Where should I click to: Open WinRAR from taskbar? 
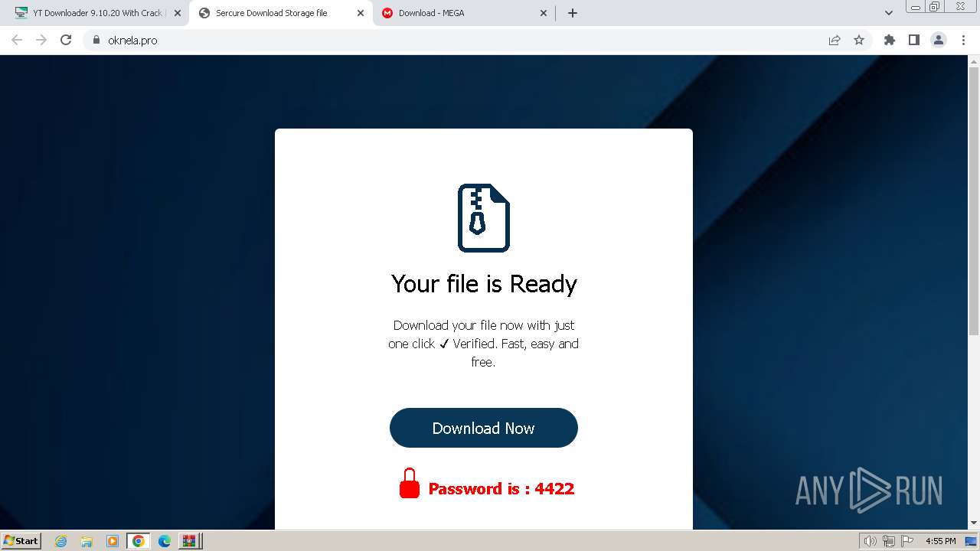tap(189, 541)
